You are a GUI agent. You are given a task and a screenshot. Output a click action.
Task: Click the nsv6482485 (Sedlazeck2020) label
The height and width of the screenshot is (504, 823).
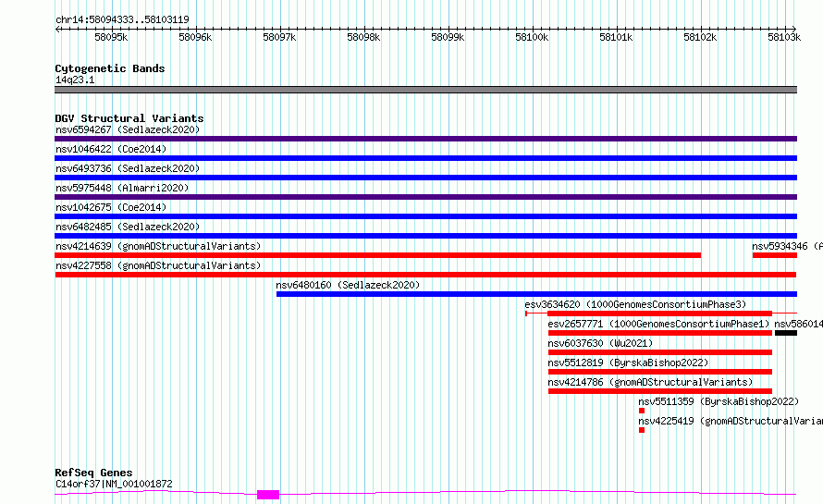128,227
